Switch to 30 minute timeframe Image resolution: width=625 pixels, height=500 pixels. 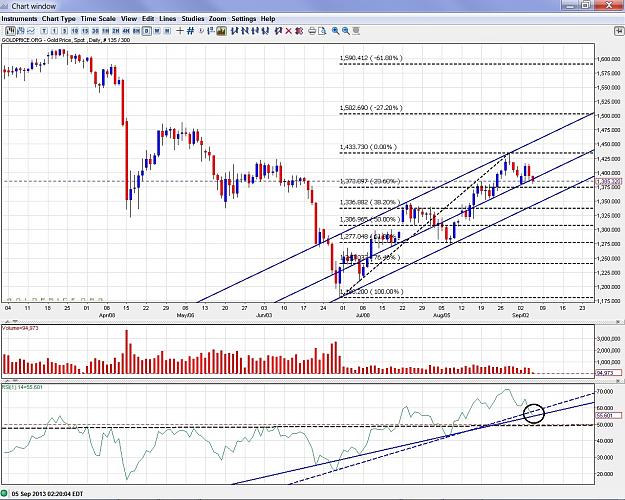(x=95, y=31)
